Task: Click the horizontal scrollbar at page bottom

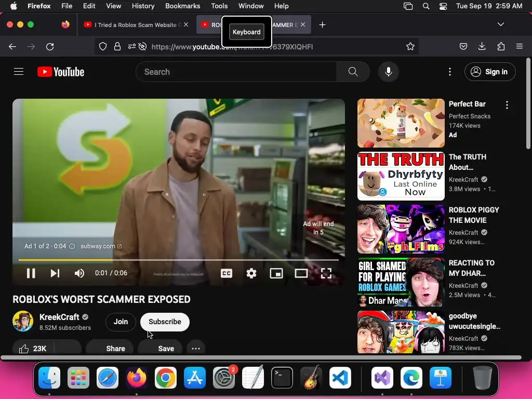Action: coord(261,357)
